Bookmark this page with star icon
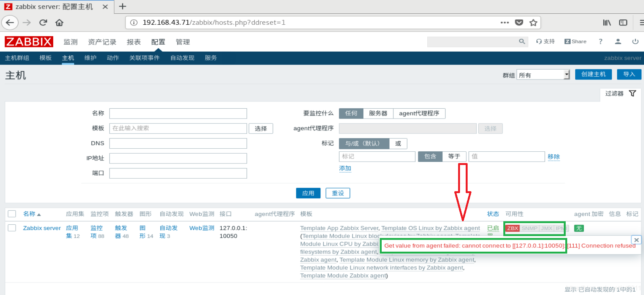The height and width of the screenshot is (295, 644). coord(533,22)
